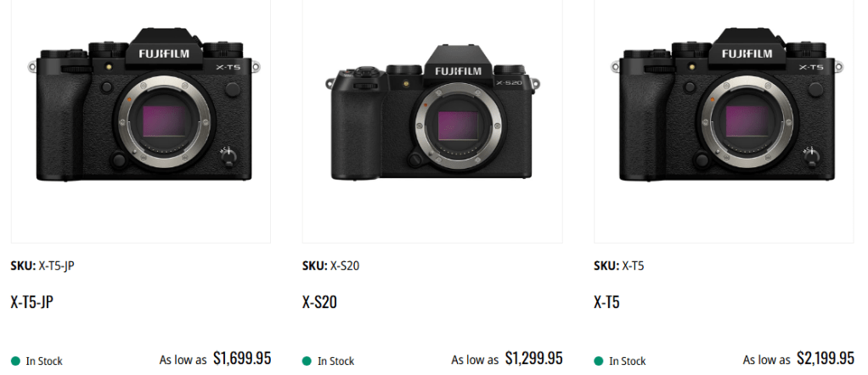Select the $2,199.95 price

click(x=825, y=359)
